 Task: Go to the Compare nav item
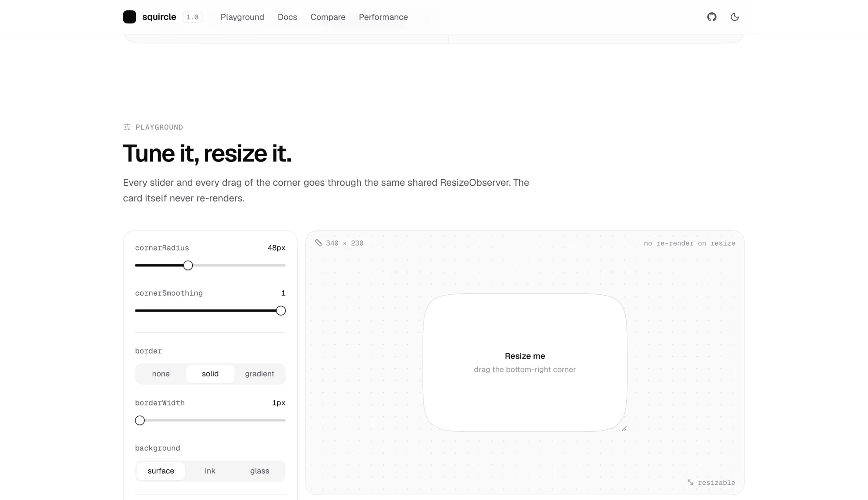click(x=328, y=17)
